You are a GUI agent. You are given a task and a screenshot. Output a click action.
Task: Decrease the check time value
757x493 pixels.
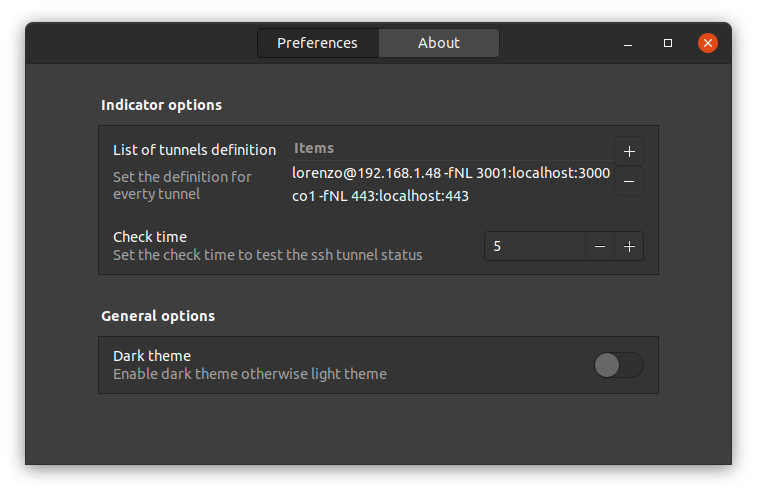tap(600, 246)
